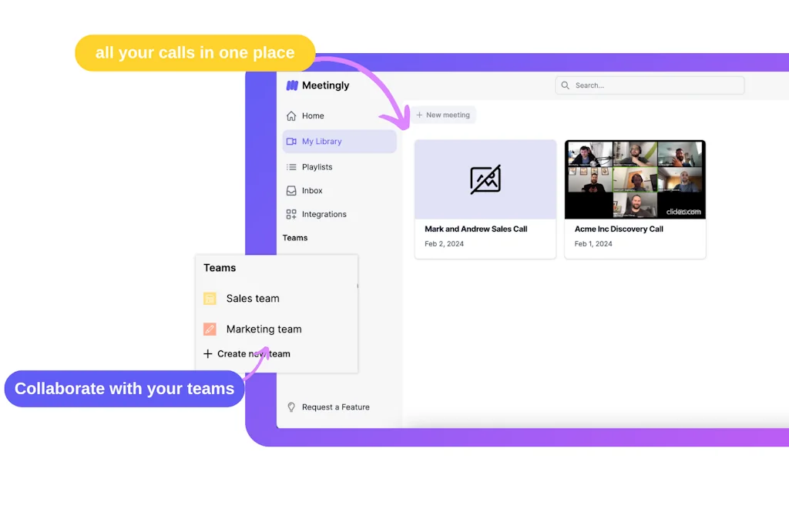The height and width of the screenshot is (532, 789).
Task: Navigate to Integrations
Action: (340, 214)
